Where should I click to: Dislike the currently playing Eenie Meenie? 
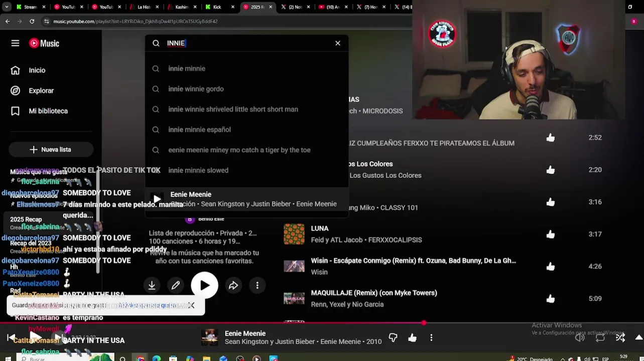pos(393,338)
